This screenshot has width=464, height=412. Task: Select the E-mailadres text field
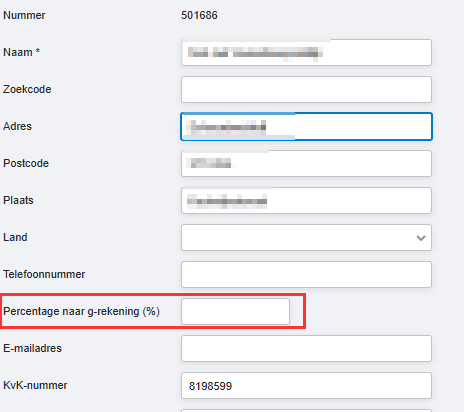(306, 349)
